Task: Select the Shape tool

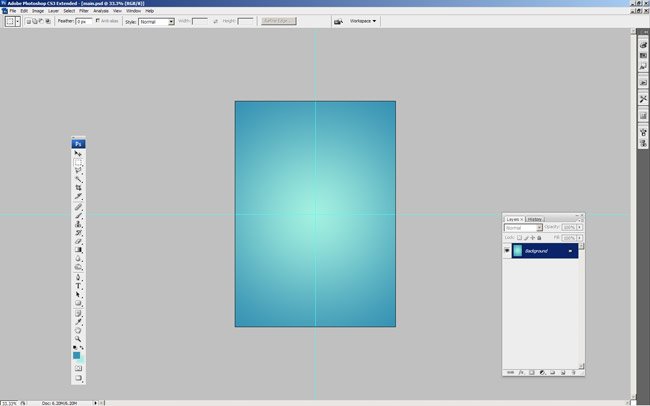Action: tap(78, 303)
